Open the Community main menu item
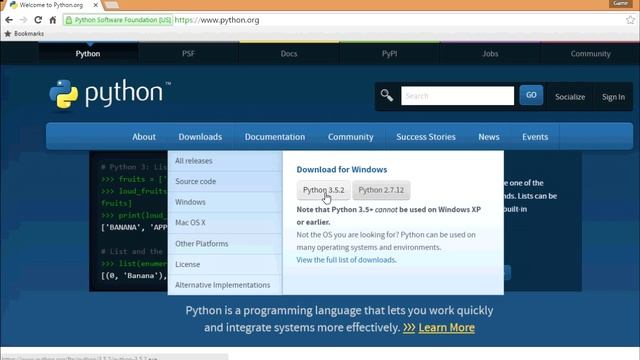The image size is (640, 360). (350, 137)
